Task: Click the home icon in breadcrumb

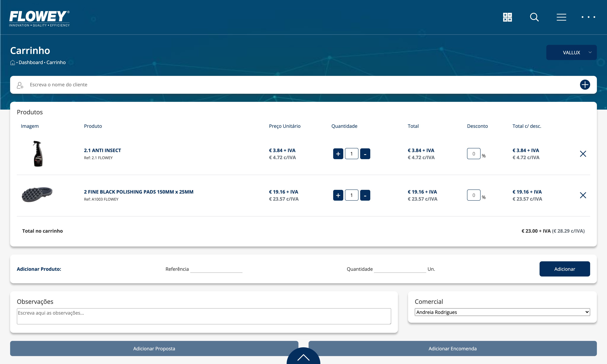Action: tap(12, 63)
